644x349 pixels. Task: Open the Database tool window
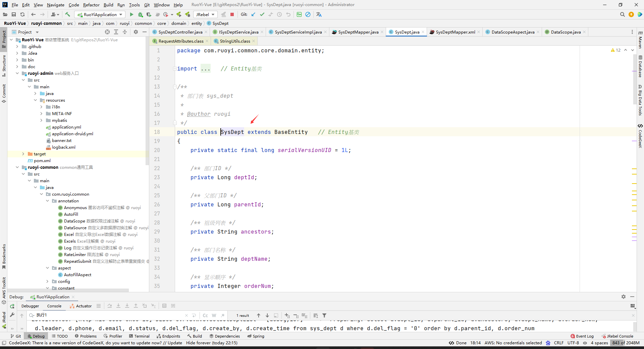640,66
